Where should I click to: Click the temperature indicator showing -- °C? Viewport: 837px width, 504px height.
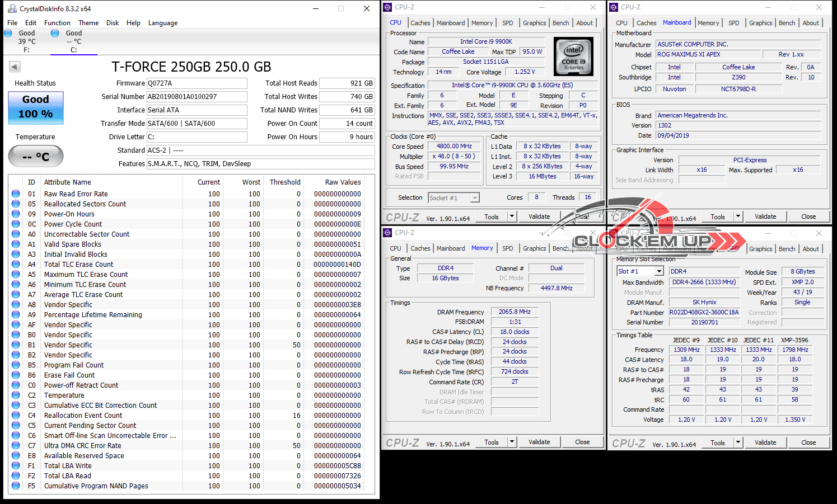(x=36, y=157)
